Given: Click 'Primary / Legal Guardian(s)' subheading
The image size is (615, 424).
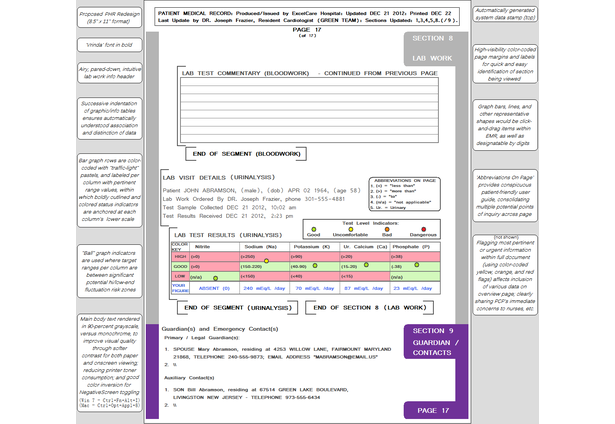Looking at the screenshot, I should point(202,338).
